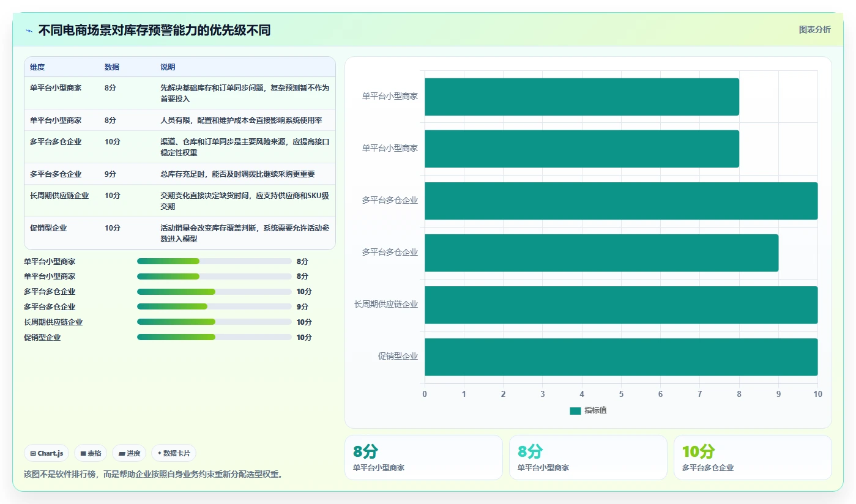Click the description starting 渠道、仓库和订单同步
This screenshot has height=504, width=856.
pyautogui.click(x=245, y=147)
